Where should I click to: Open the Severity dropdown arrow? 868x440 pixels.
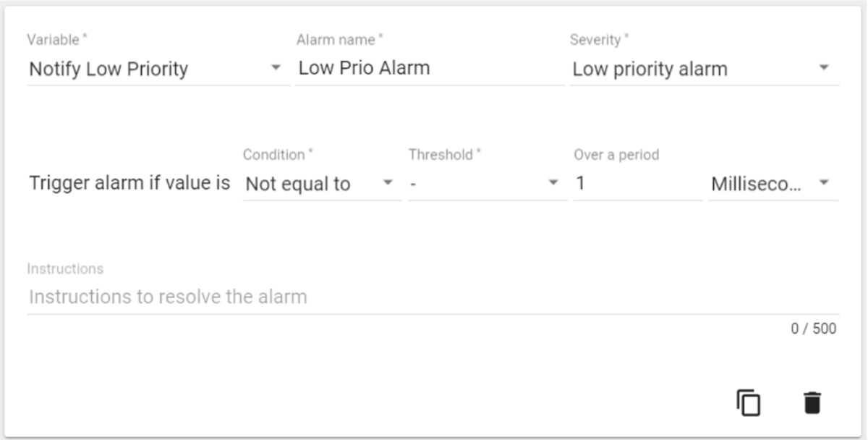point(824,68)
